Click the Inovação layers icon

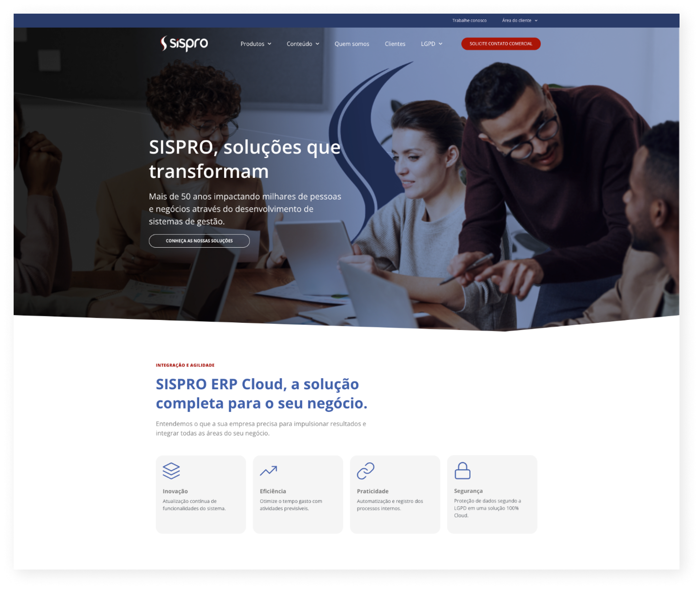171,471
